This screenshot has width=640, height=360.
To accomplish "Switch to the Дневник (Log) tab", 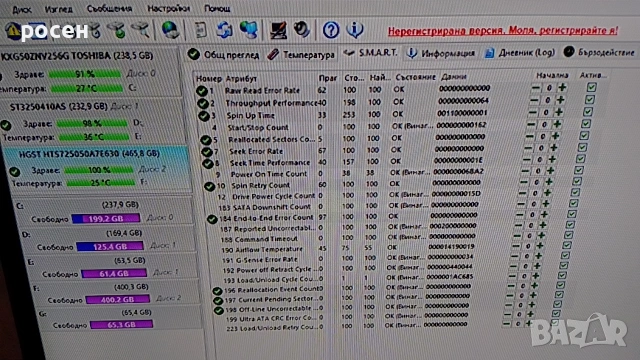I will point(520,53).
